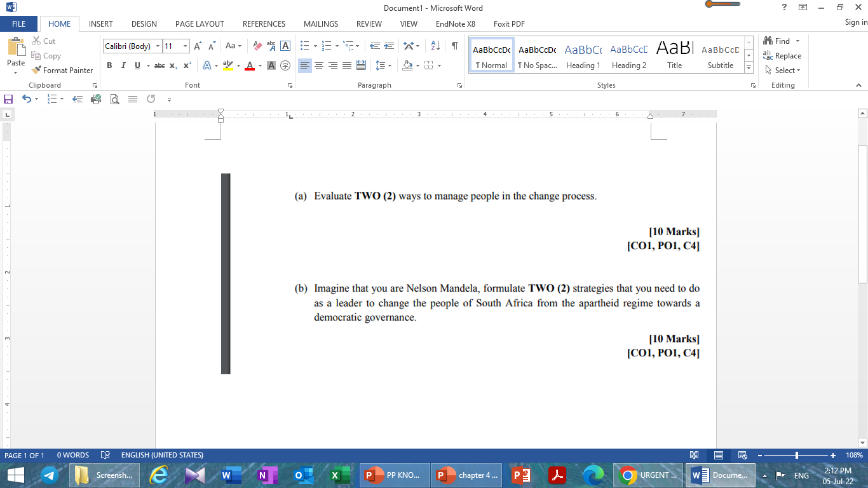
Task: Toggle italic formatting
Action: (123, 65)
